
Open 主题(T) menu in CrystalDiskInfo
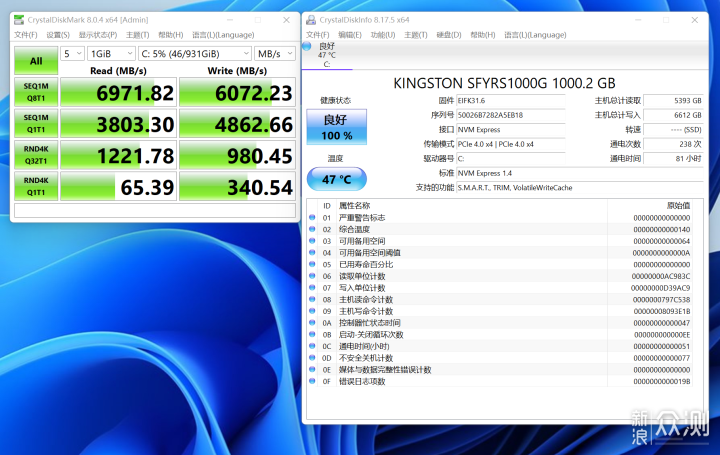(x=416, y=35)
